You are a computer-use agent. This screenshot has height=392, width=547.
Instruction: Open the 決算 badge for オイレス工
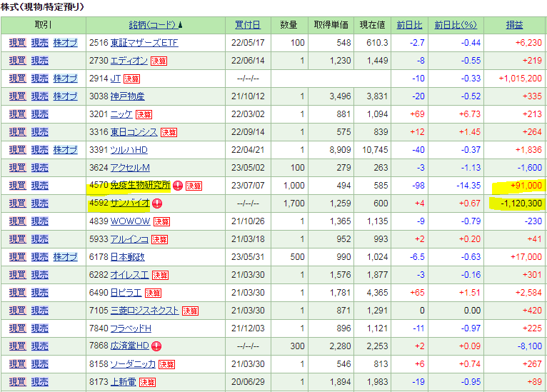point(161,276)
